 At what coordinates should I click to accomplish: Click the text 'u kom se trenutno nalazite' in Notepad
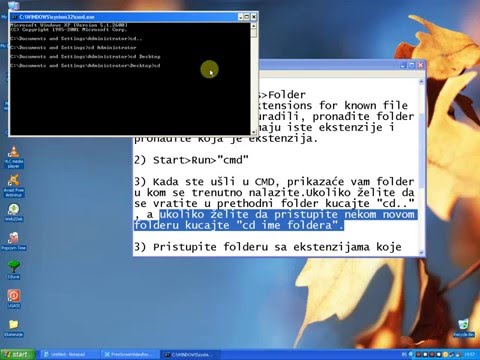point(217,193)
